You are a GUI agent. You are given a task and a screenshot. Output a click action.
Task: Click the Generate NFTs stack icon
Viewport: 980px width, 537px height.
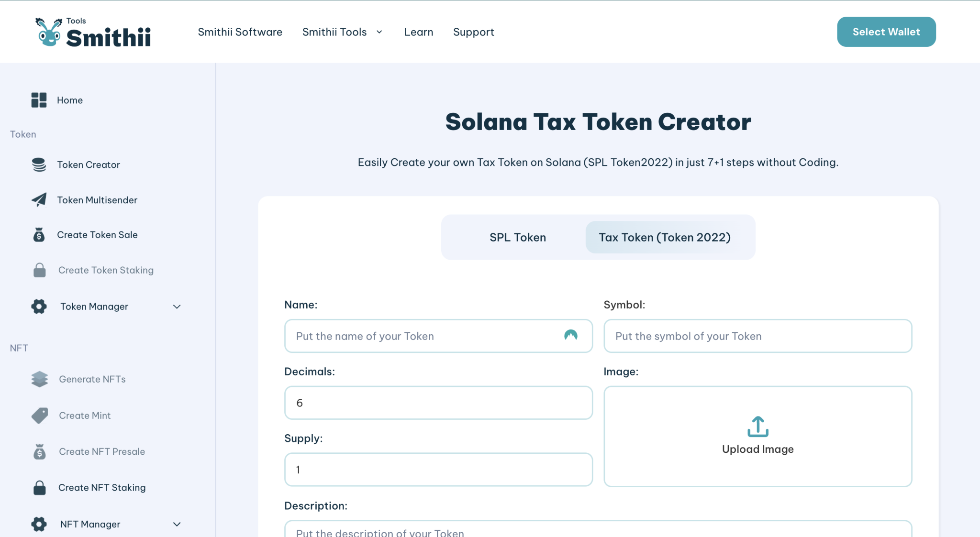click(39, 379)
